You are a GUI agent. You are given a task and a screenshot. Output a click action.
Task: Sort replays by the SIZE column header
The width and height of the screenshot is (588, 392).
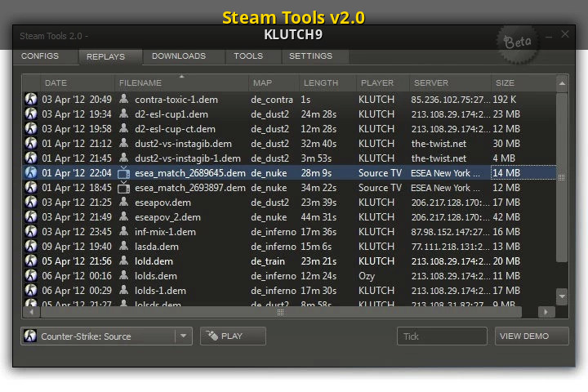(505, 83)
